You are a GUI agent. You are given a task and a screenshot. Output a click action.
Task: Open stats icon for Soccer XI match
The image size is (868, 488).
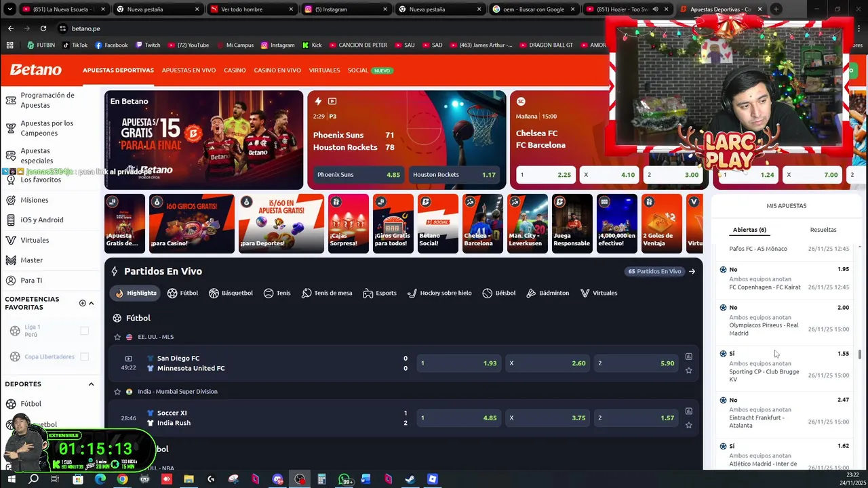[688, 411]
